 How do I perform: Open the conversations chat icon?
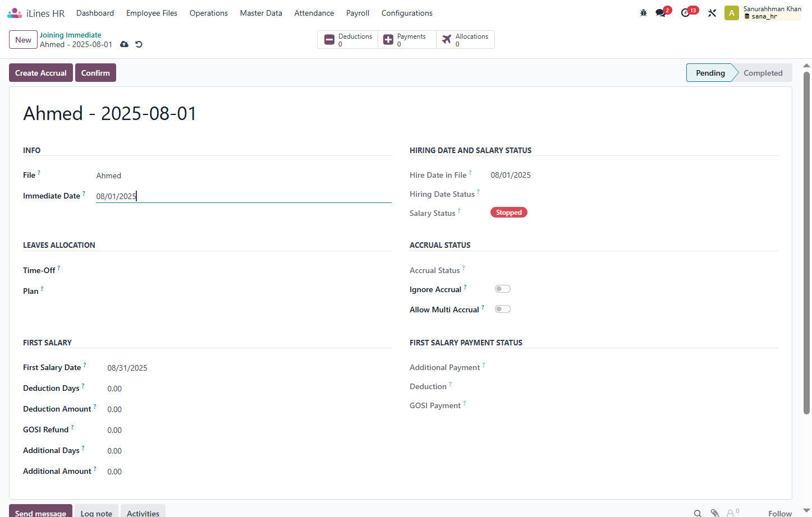(x=660, y=13)
